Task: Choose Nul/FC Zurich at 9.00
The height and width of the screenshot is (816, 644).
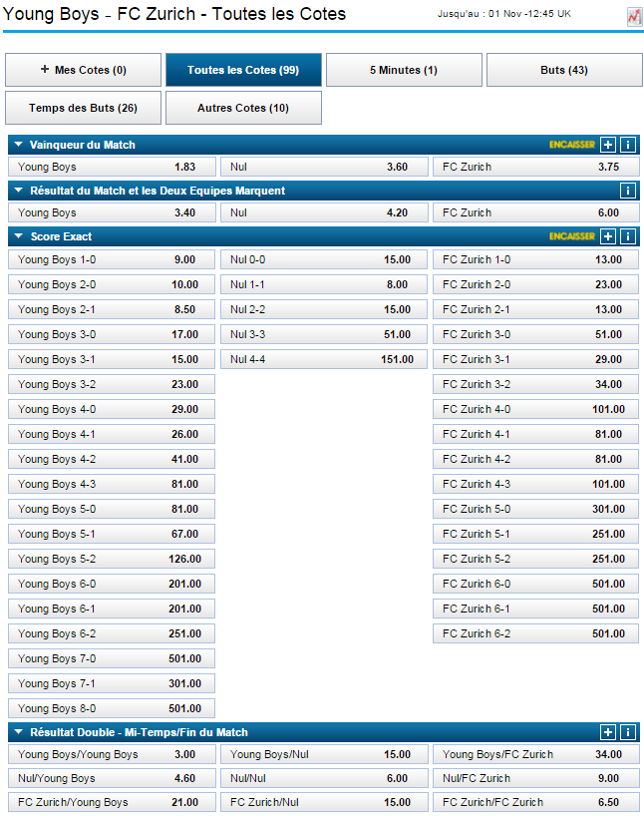Action: 535,778
